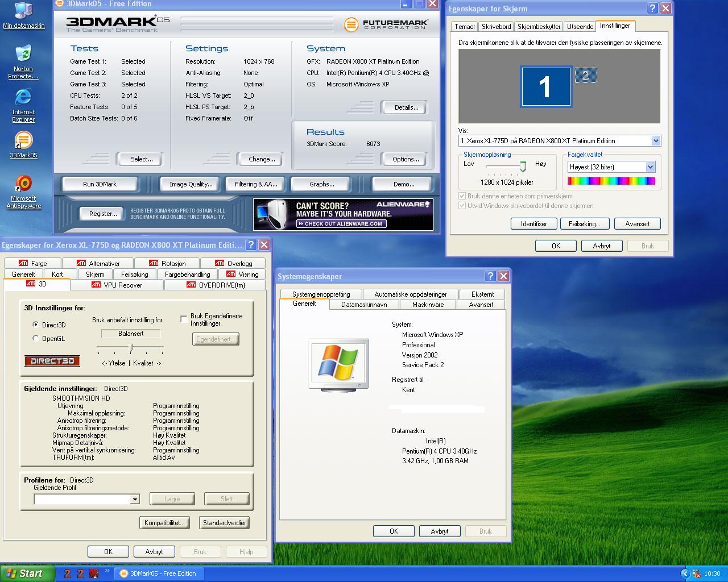Viewport: 728px width, 582px height.
Task: Click the Kompatibilitet button
Action: click(165, 522)
